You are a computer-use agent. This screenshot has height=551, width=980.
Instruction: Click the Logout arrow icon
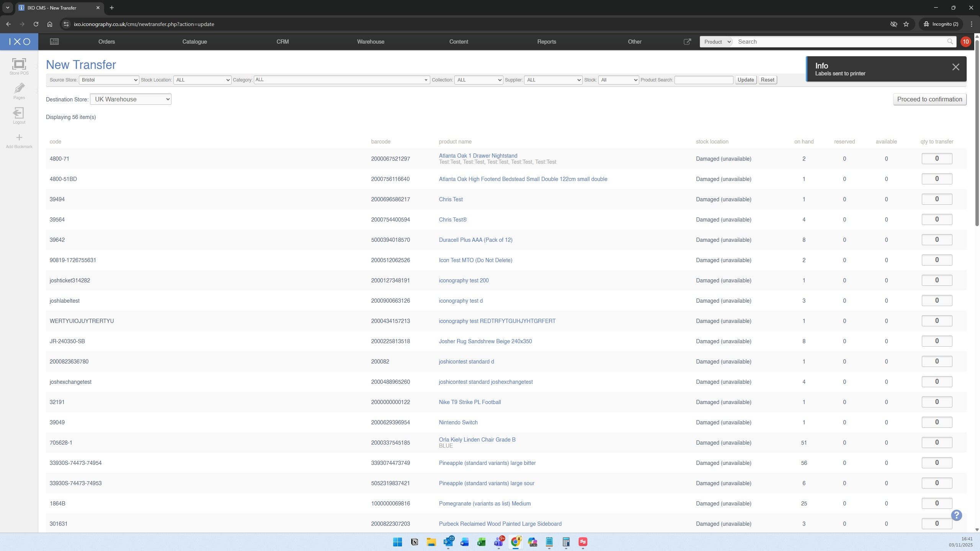point(19,113)
